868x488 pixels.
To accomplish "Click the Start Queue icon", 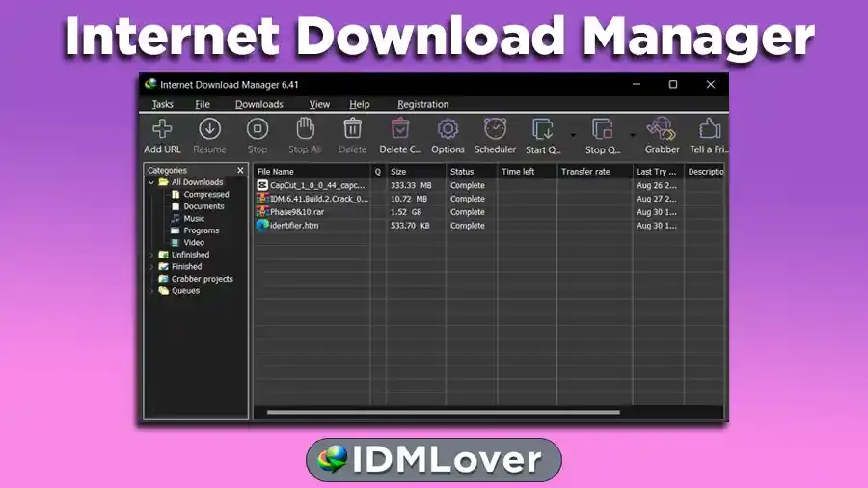I will click(542, 129).
